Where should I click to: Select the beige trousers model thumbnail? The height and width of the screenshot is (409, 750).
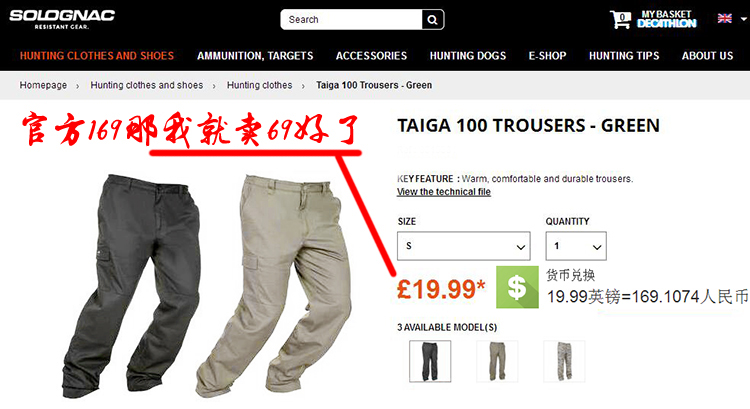[x=497, y=361]
